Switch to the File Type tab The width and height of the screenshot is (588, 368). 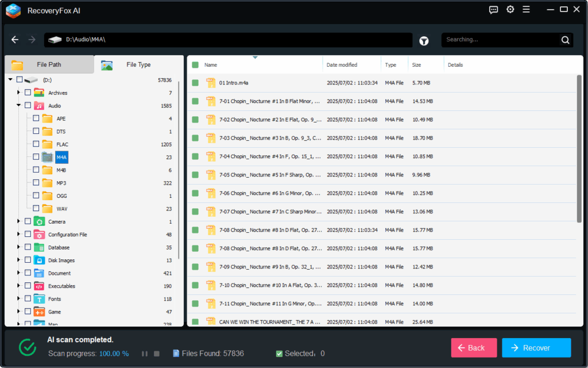(138, 64)
